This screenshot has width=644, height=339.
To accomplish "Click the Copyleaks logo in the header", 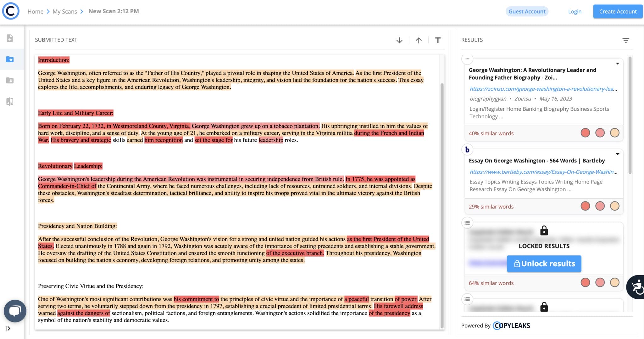I will point(11,11).
